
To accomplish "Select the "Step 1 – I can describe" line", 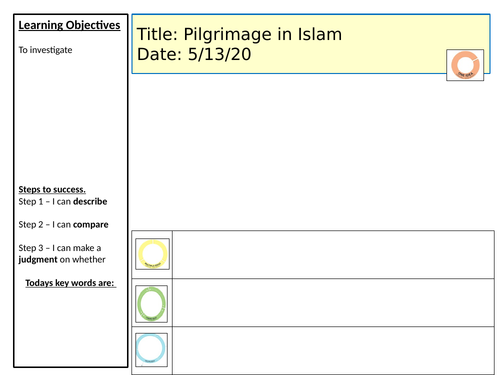I will tap(63, 201).
